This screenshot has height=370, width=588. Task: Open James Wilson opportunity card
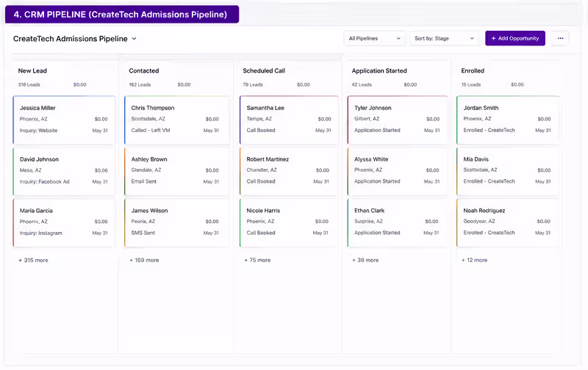(x=176, y=222)
